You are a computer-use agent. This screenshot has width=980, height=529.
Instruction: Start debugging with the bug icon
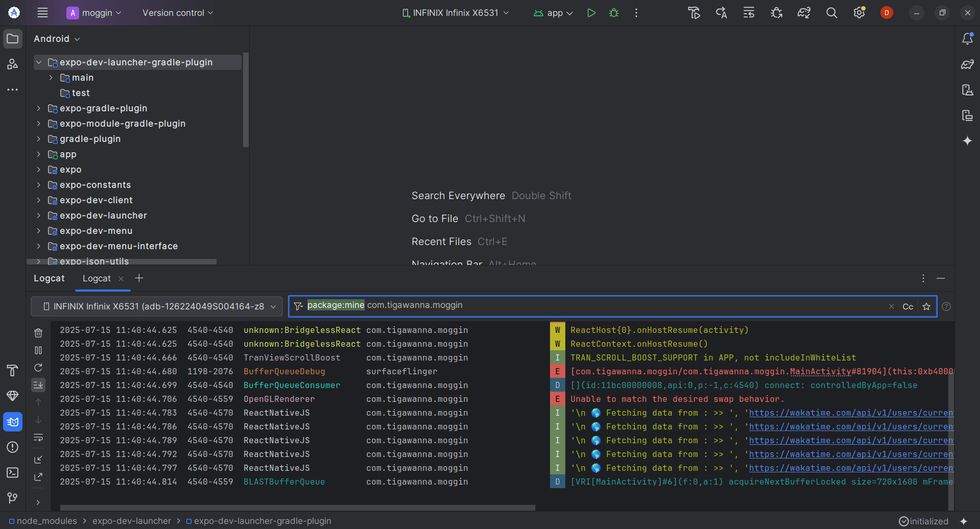click(614, 13)
